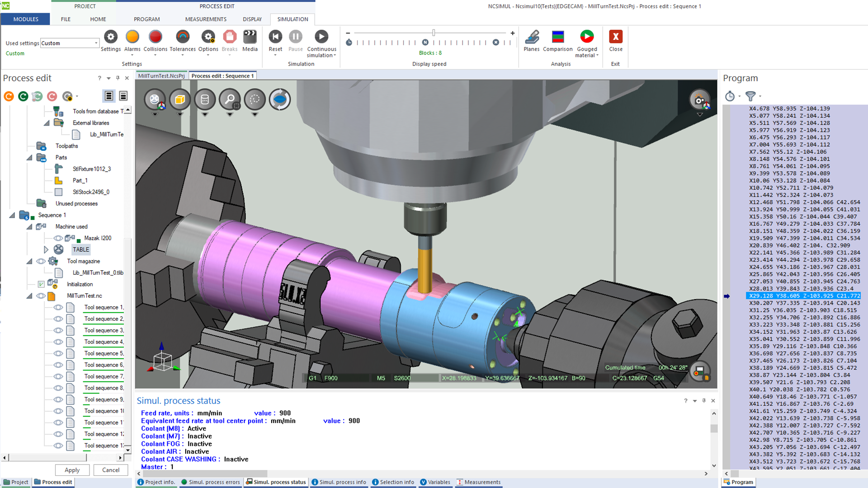
Task: Click the zoom magnifier view icon
Action: click(x=230, y=99)
